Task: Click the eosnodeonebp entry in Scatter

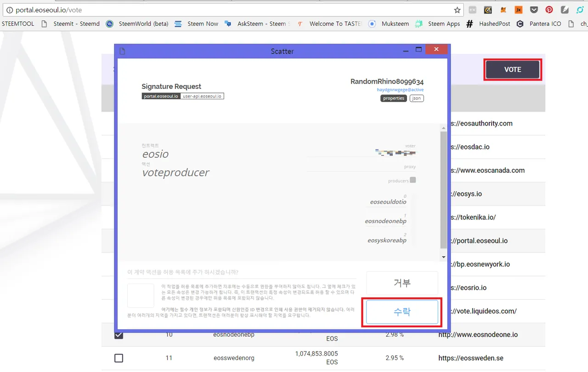Action: coord(385,221)
